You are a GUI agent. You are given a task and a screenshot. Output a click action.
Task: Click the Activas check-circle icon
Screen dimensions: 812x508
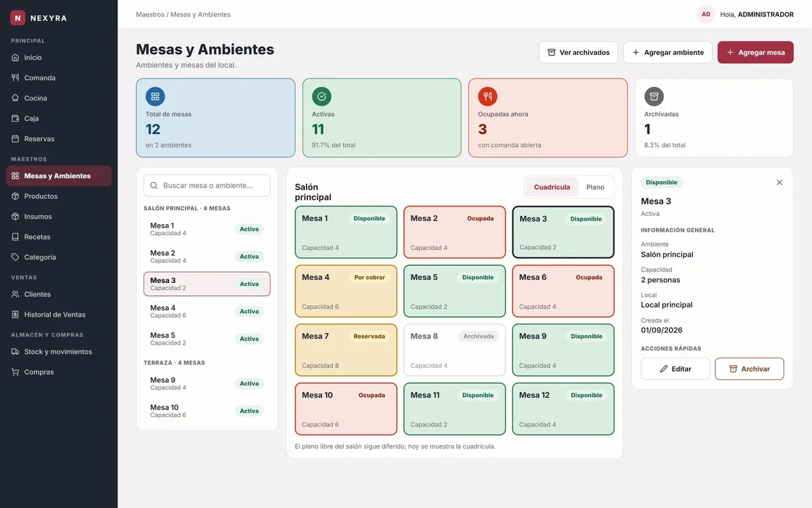click(321, 96)
